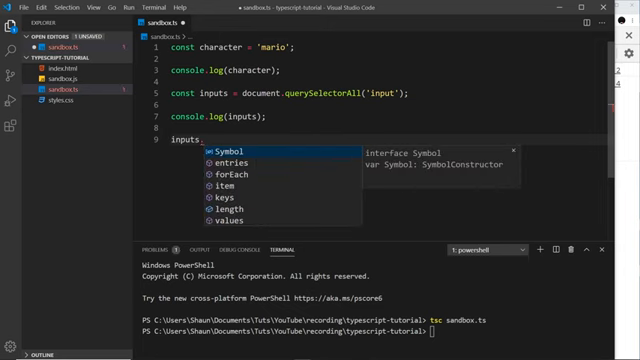Click line number 5 in the gutter
This screenshot has height=360, width=640.
click(x=156, y=93)
